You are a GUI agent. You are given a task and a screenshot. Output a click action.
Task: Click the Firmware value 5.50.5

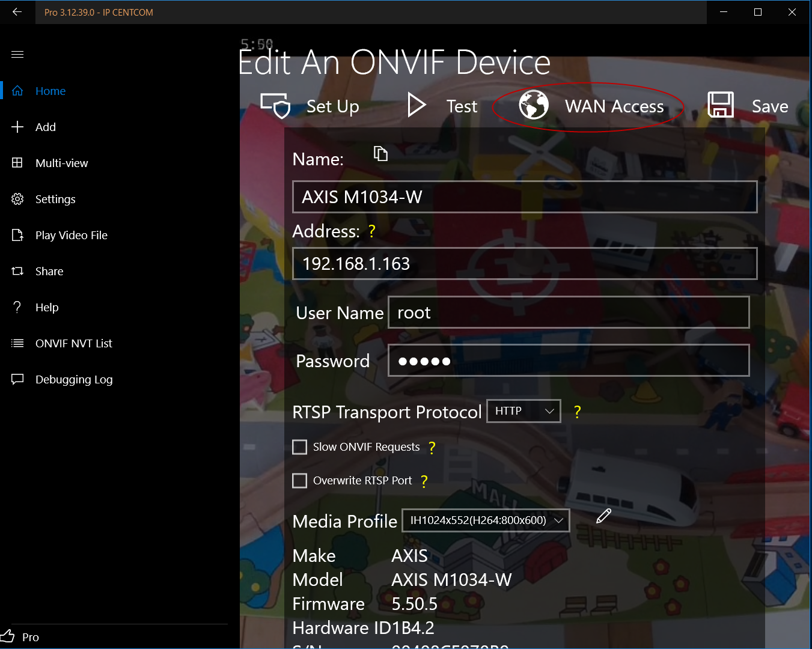coord(415,604)
